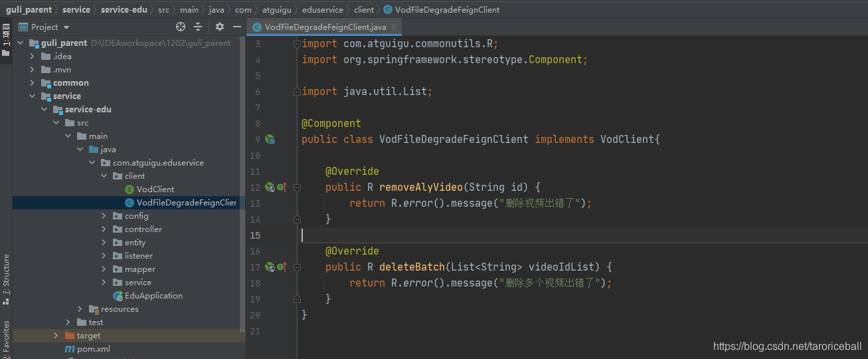Expand the test folder arrow
The width and height of the screenshot is (868, 359).
(x=68, y=322)
